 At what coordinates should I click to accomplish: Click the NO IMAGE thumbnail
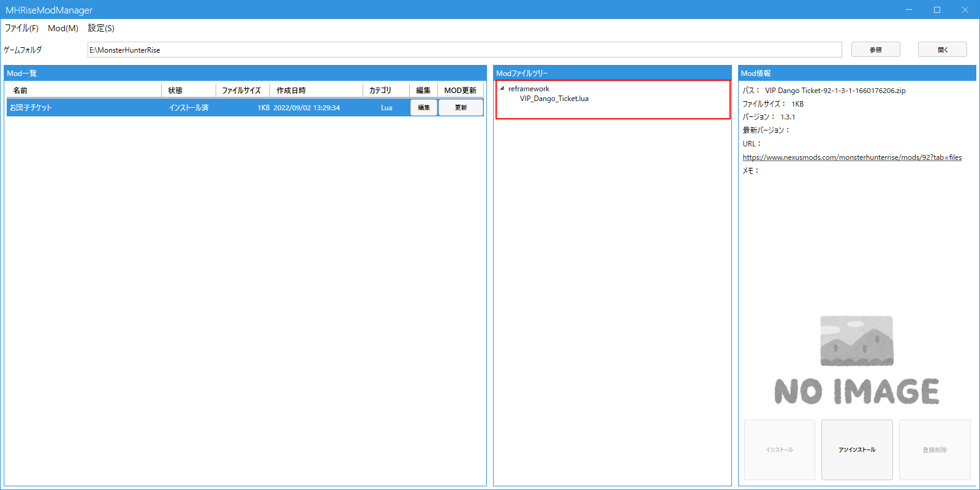coord(857,360)
